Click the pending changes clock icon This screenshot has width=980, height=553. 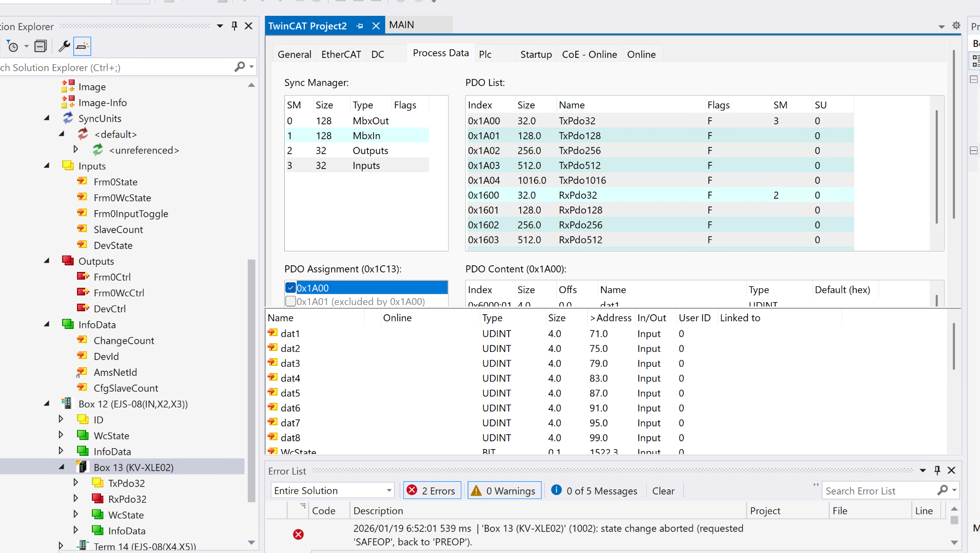[13, 46]
